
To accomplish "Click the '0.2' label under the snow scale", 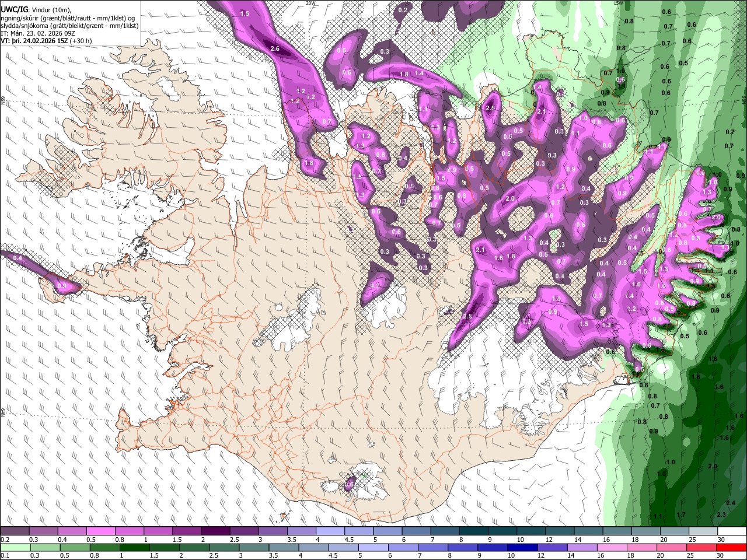I will click(x=4, y=540).
